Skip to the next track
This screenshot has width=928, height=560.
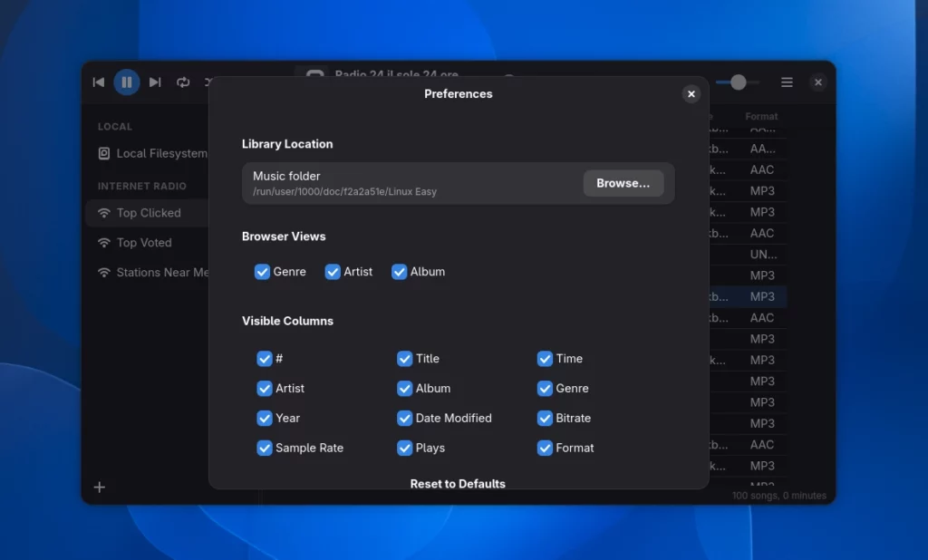(155, 82)
